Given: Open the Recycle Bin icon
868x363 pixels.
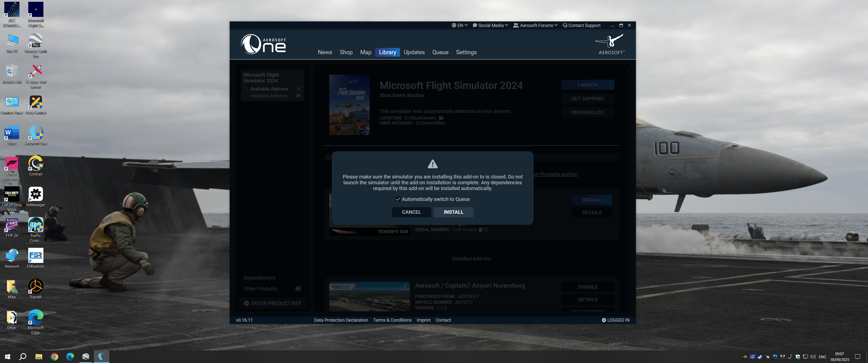Looking at the screenshot, I should point(12,74).
